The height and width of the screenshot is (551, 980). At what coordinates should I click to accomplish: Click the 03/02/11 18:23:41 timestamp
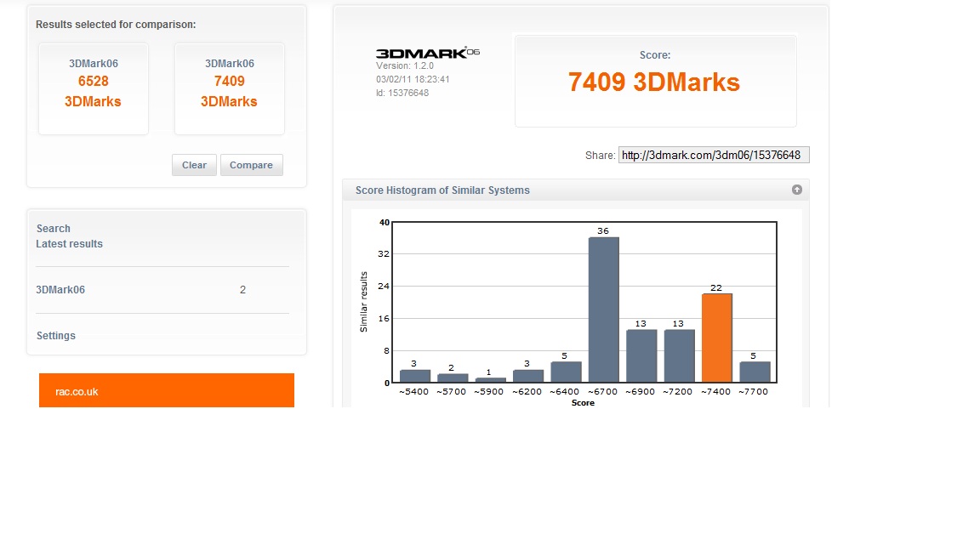coord(413,79)
